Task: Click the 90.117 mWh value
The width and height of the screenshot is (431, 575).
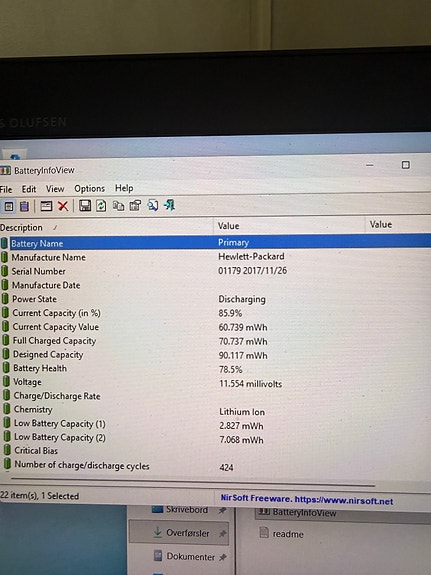Action: (243, 356)
